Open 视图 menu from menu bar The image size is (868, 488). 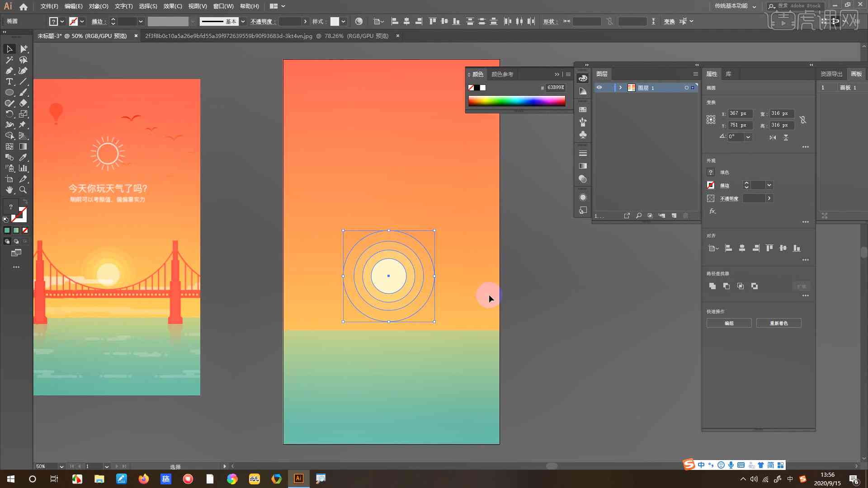pos(196,6)
